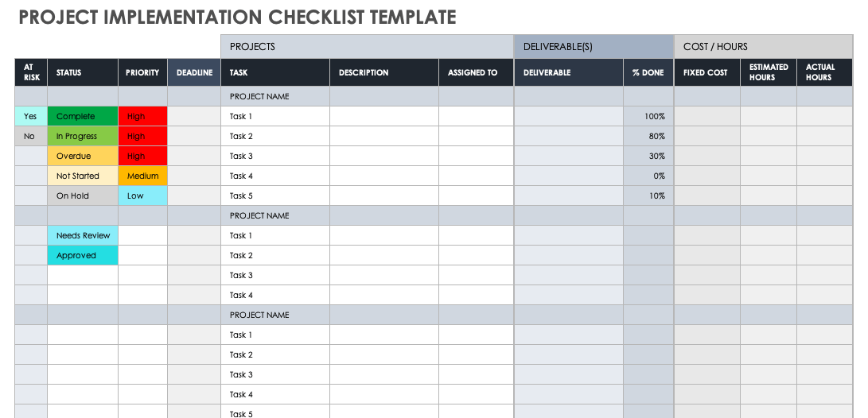The image size is (868, 418).
Task: Select the 80% done cell
Action: pos(648,137)
